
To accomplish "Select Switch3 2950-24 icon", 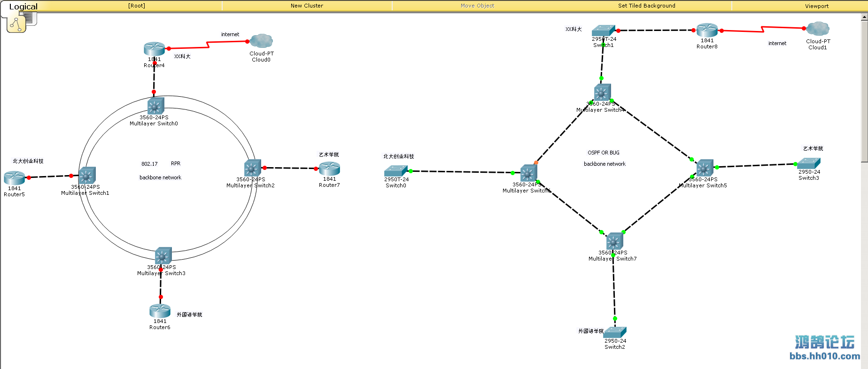I will click(809, 163).
